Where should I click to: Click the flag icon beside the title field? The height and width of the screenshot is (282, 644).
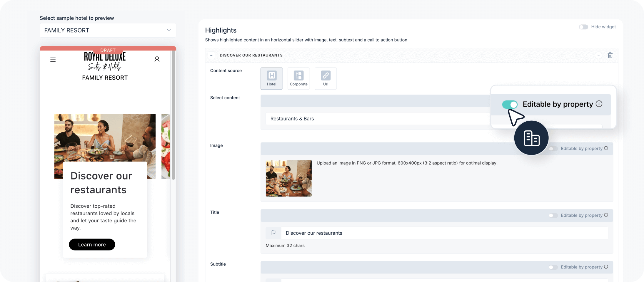tap(273, 233)
